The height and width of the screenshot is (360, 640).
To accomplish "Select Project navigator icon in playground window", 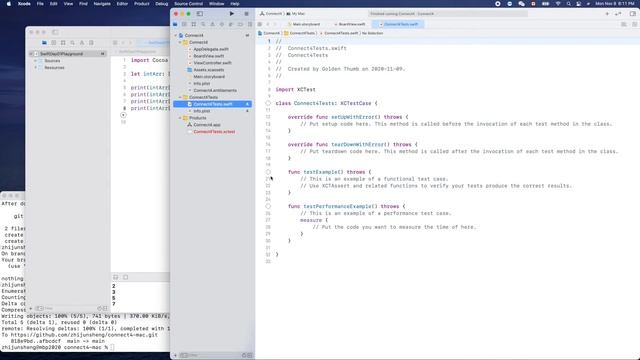I will pos(44,42).
